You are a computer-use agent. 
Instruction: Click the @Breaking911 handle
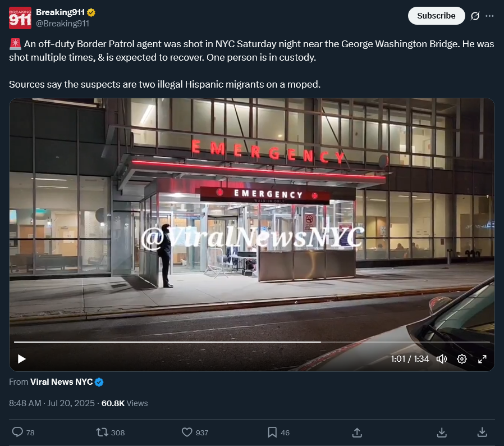click(x=62, y=24)
